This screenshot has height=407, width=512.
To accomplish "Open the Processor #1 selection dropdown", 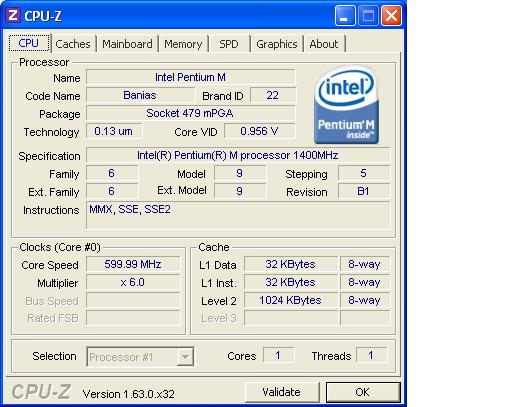I will tap(140, 357).
